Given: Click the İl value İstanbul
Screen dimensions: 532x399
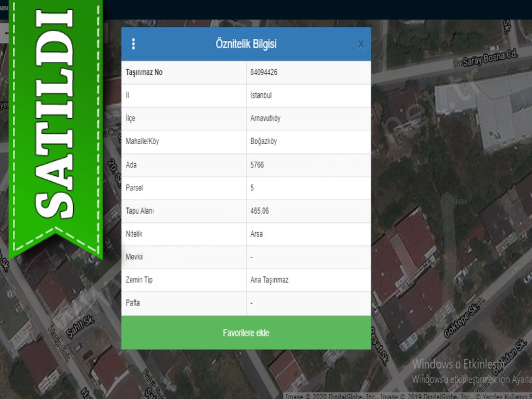Looking at the screenshot, I should 261,95.
